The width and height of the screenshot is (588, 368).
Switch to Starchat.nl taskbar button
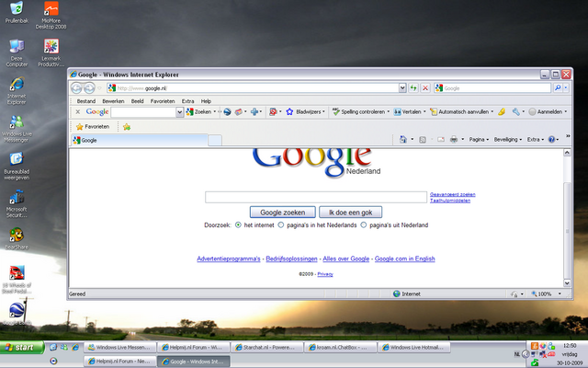[x=266, y=348]
